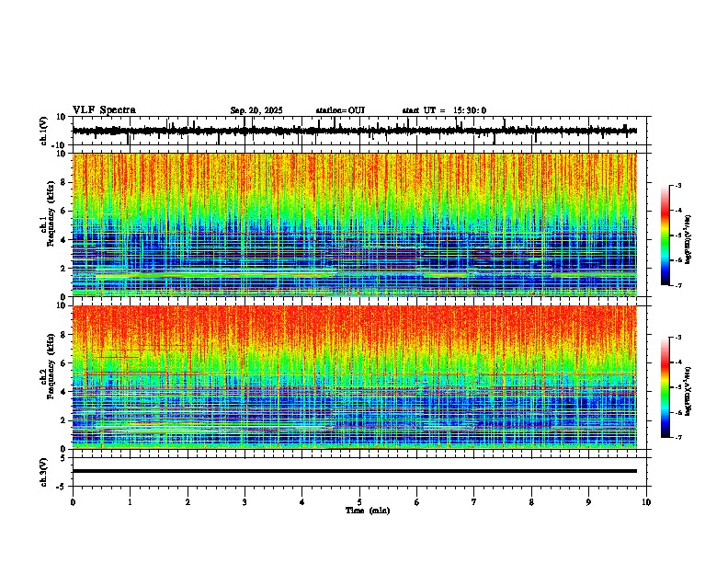Click the "4" kHz tick on ch.1 spectrogram
The image size is (728, 563).
(63, 240)
